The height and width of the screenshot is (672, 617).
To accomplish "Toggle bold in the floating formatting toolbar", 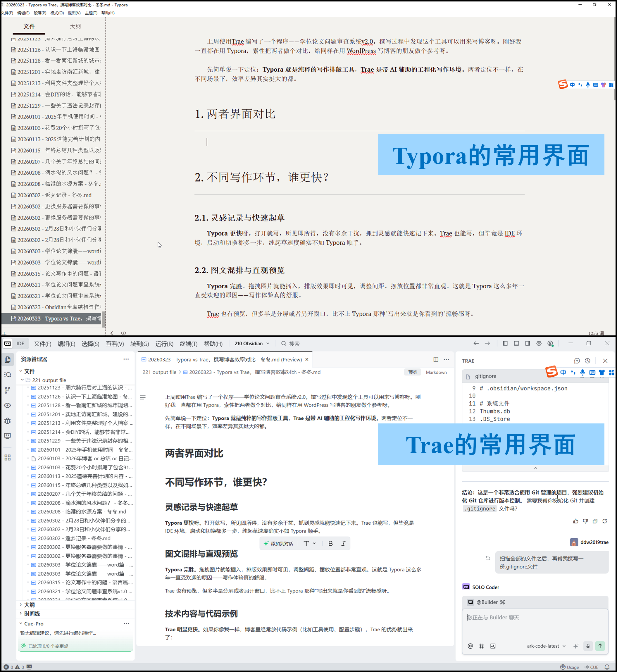I will click(330, 543).
